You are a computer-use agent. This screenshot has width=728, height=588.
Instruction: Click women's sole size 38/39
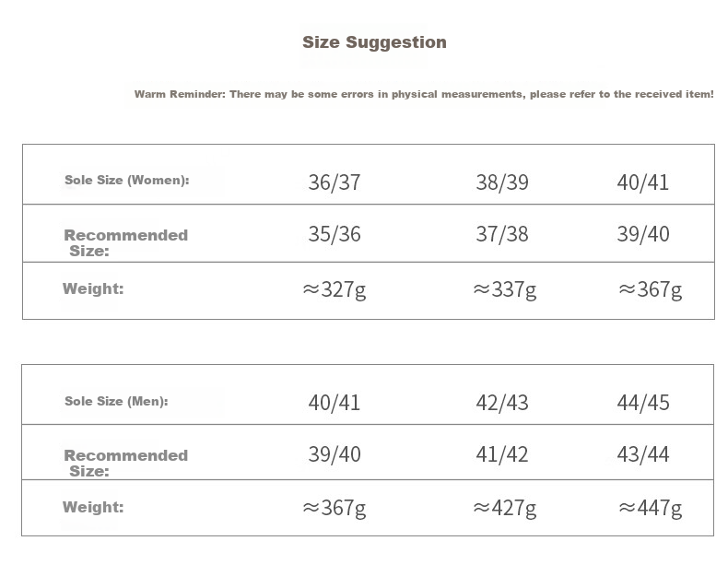(502, 182)
